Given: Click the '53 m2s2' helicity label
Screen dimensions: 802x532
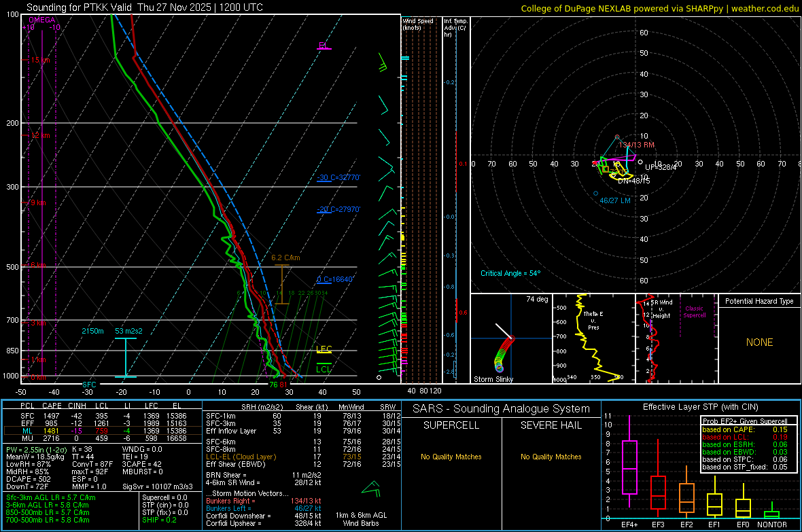Looking at the screenshot, I should point(129,331).
